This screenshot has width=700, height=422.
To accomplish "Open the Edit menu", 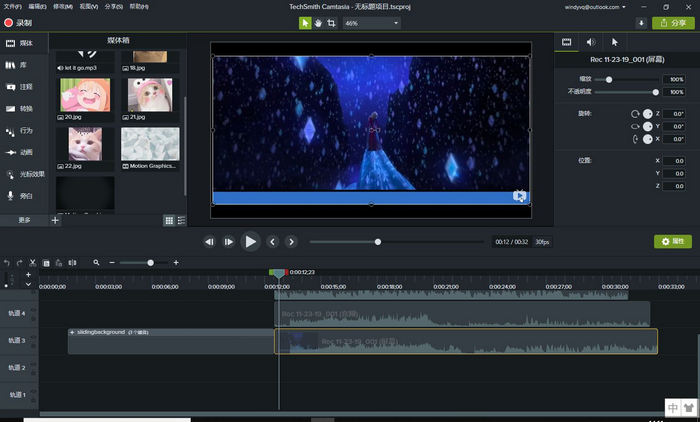I will tap(37, 7).
